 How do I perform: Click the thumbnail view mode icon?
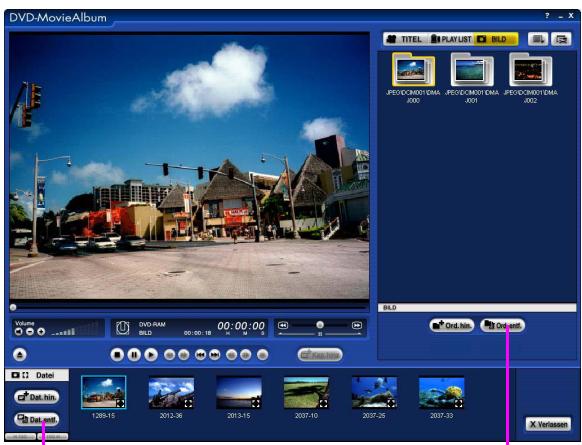click(538, 39)
